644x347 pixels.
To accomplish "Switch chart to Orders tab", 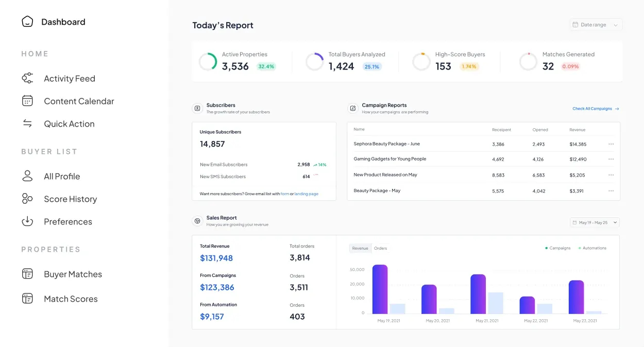I will (381, 248).
